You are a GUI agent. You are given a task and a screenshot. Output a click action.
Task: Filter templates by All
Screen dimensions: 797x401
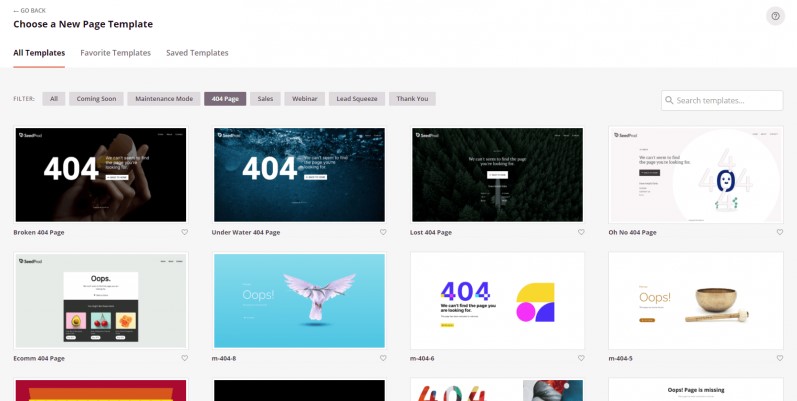click(x=54, y=99)
